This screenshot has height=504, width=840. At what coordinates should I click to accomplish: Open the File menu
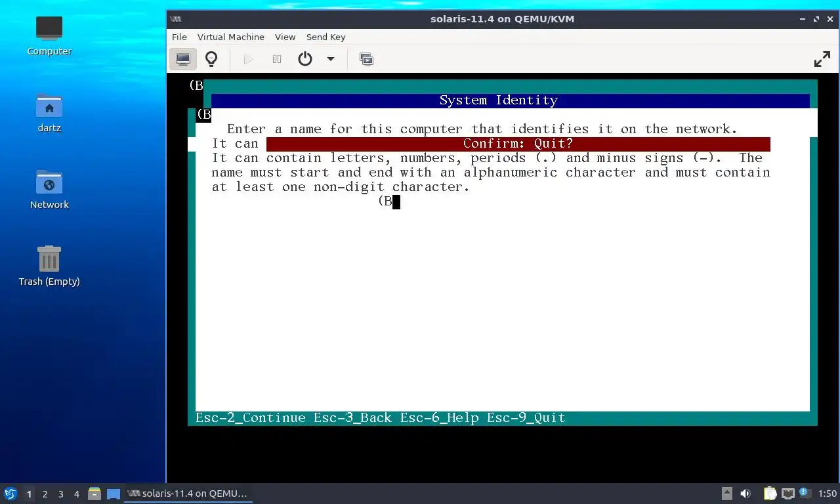tap(179, 37)
